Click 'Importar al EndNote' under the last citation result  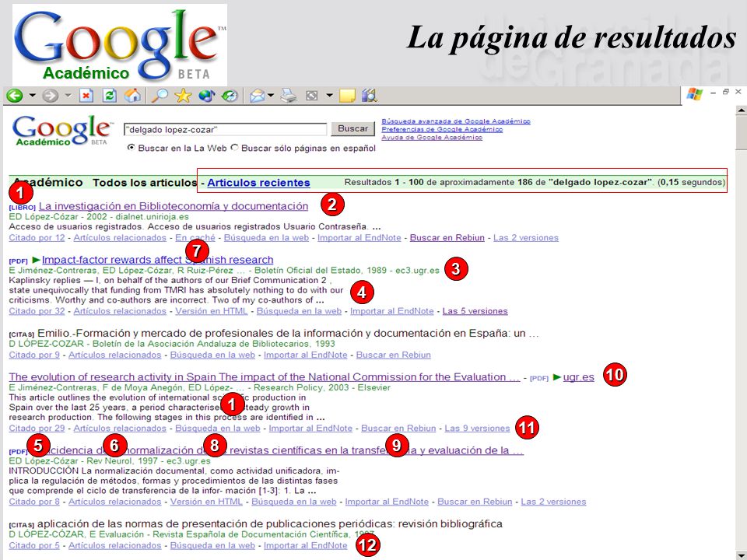click(x=305, y=545)
